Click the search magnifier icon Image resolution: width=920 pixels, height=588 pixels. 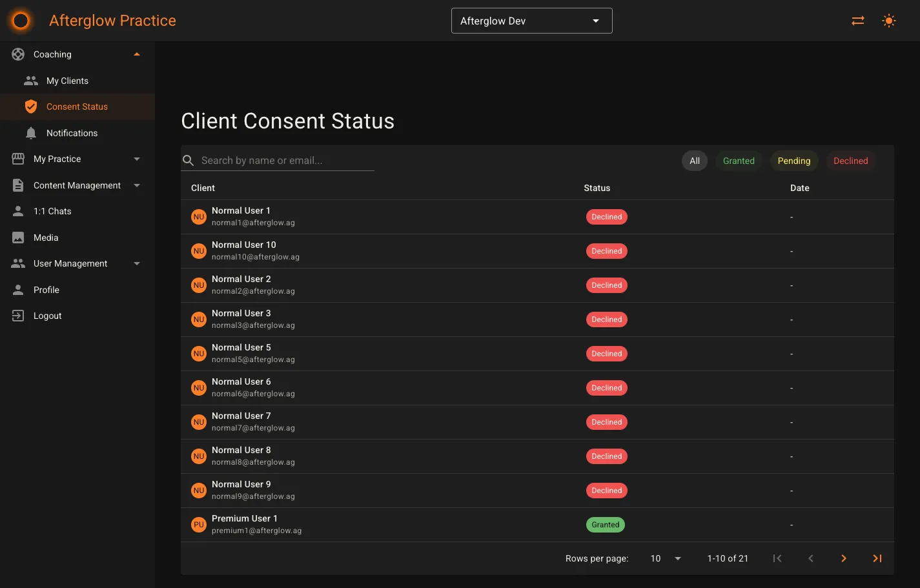[x=188, y=159]
